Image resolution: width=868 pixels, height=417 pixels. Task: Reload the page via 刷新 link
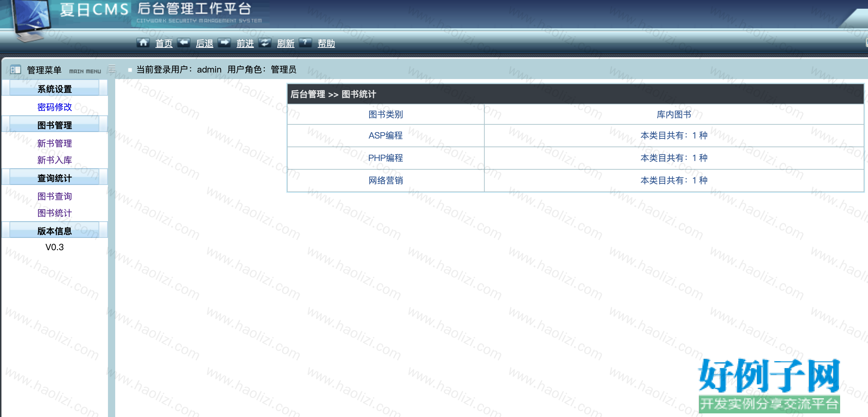click(286, 44)
